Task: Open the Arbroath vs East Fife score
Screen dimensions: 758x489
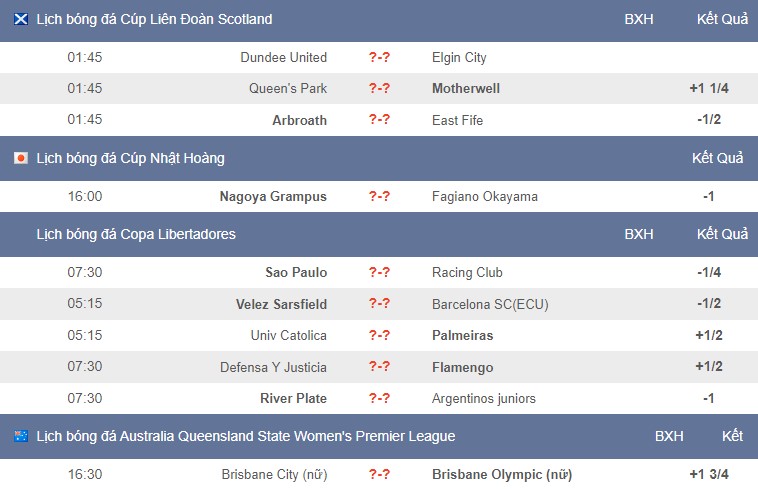Action: pyautogui.click(x=379, y=119)
